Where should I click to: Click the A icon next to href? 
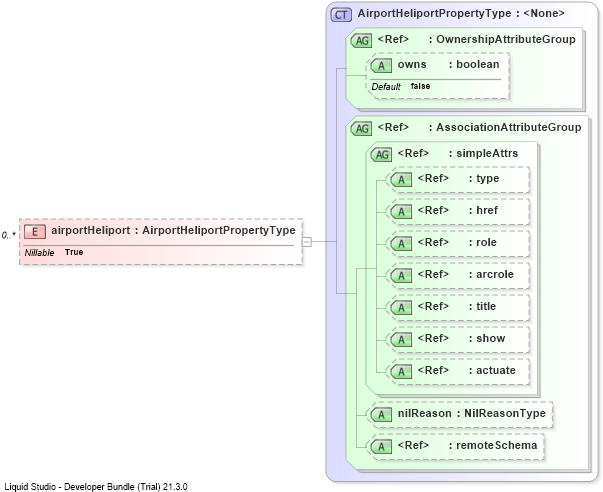(x=401, y=212)
